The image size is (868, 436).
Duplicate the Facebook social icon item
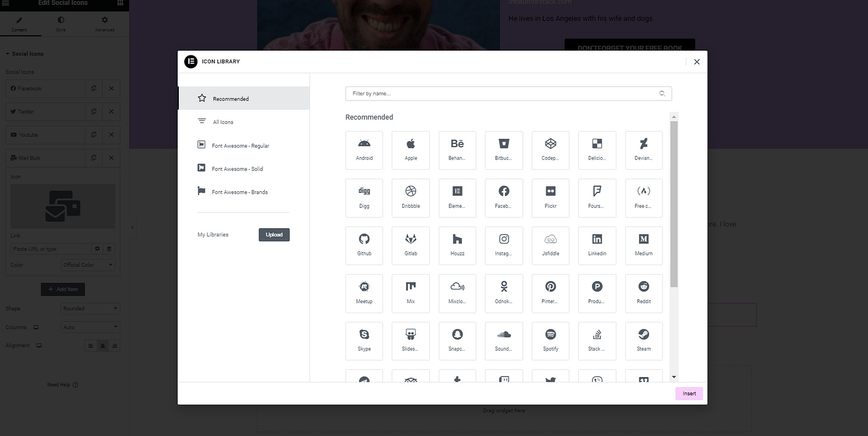tap(94, 88)
